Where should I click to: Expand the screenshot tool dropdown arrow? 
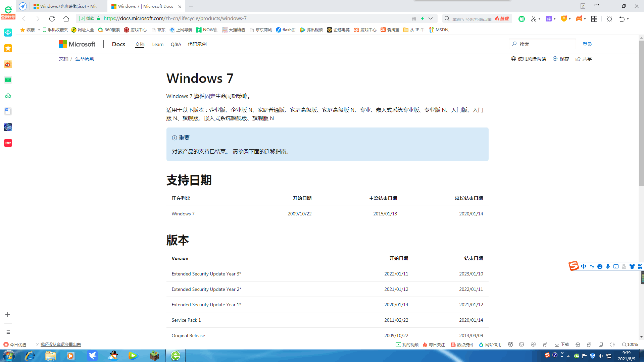[x=539, y=19]
